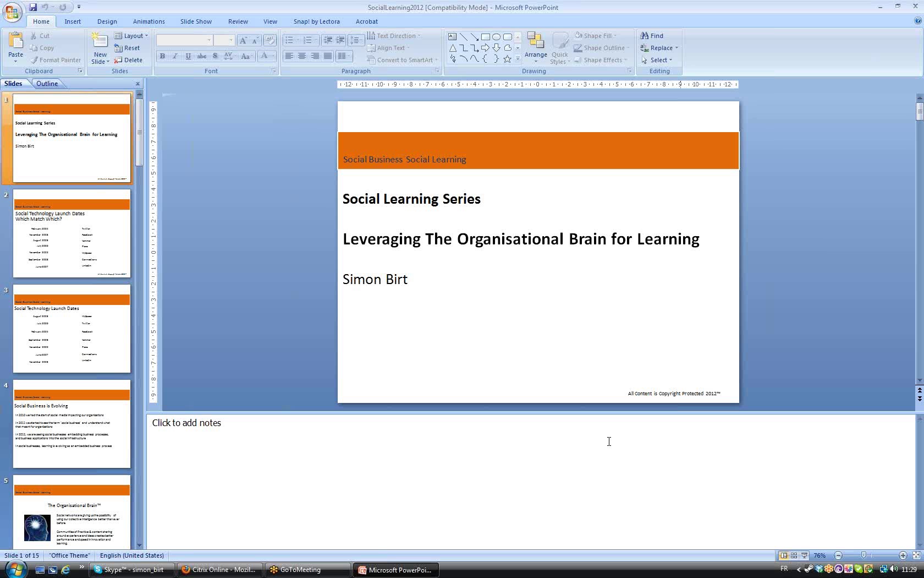Click Find in Editing group
This screenshot has width=924, height=578.
pos(652,36)
